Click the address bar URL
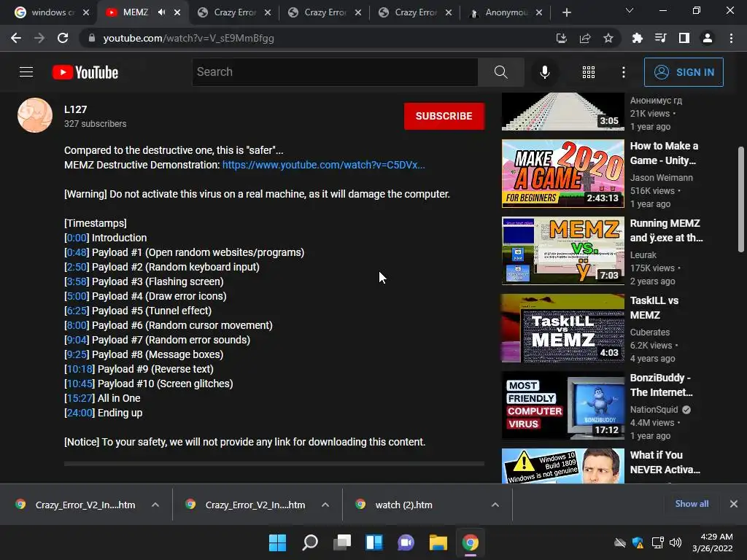The width and height of the screenshot is (747, 560). (188, 38)
